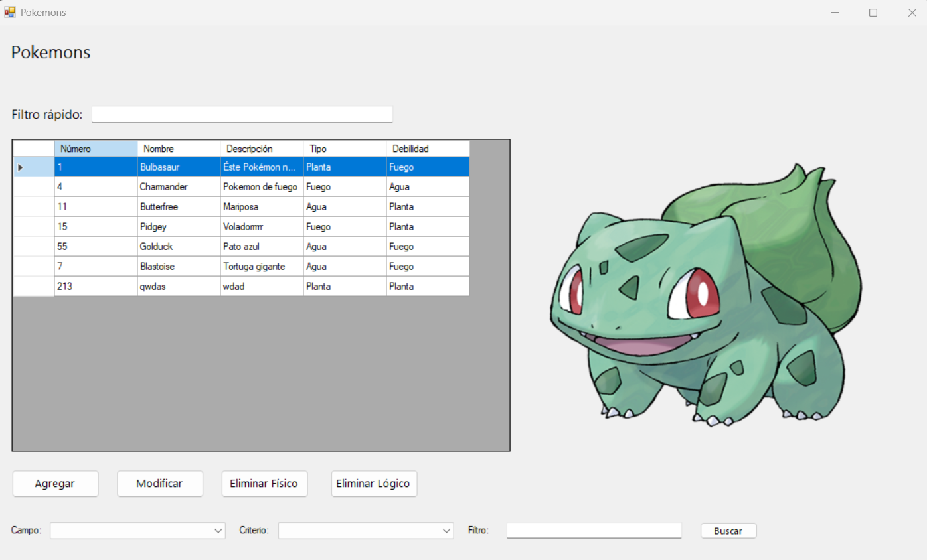Select the Charmander name cell

coord(179,187)
